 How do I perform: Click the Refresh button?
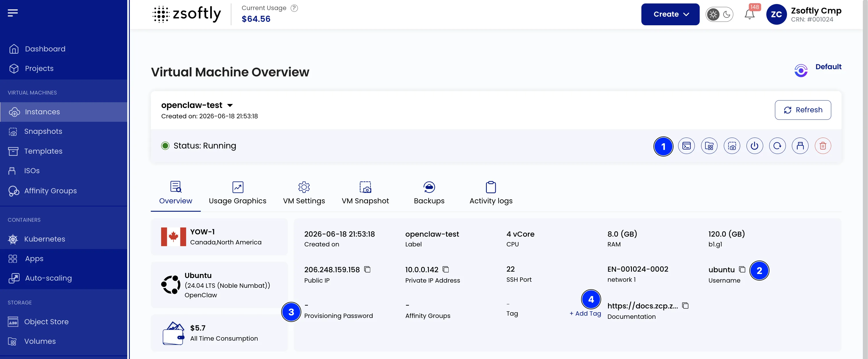(x=803, y=110)
